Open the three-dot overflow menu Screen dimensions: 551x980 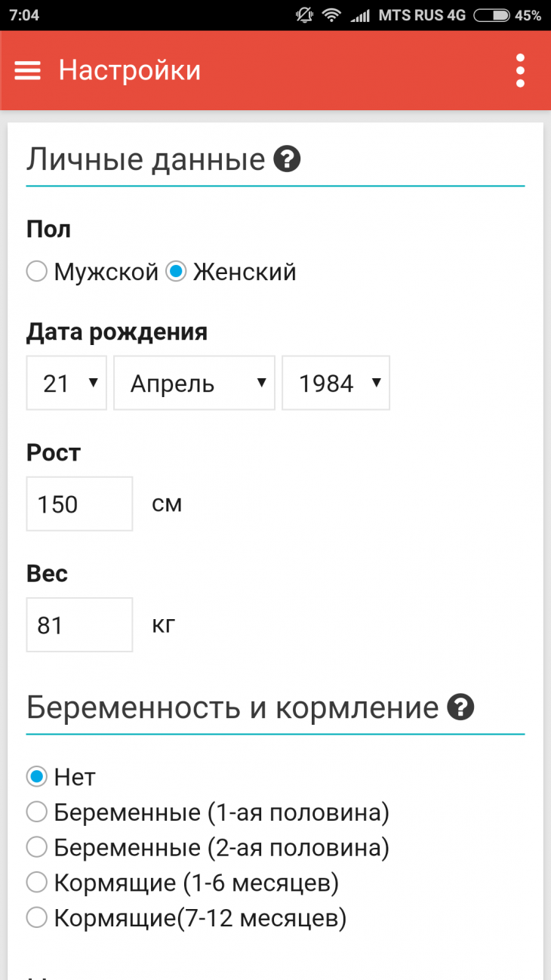click(520, 70)
